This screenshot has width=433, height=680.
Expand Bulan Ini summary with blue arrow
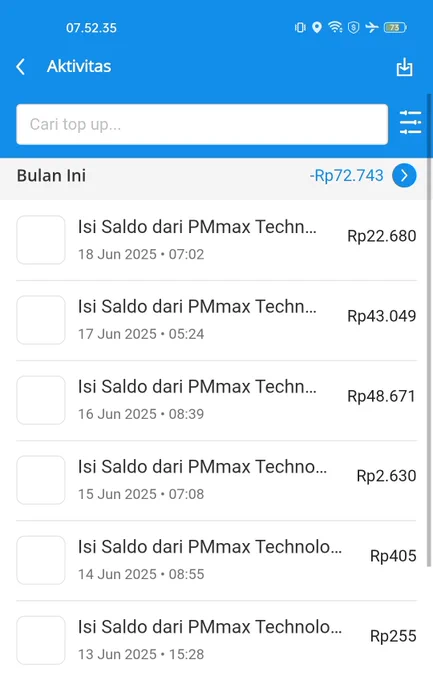[x=404, y=176]
